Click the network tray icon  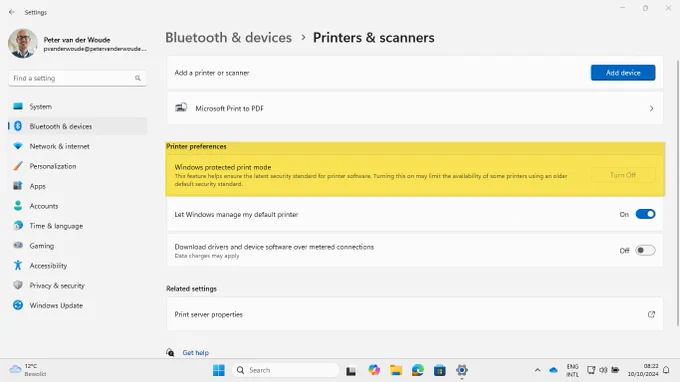(x=591, y=370)
